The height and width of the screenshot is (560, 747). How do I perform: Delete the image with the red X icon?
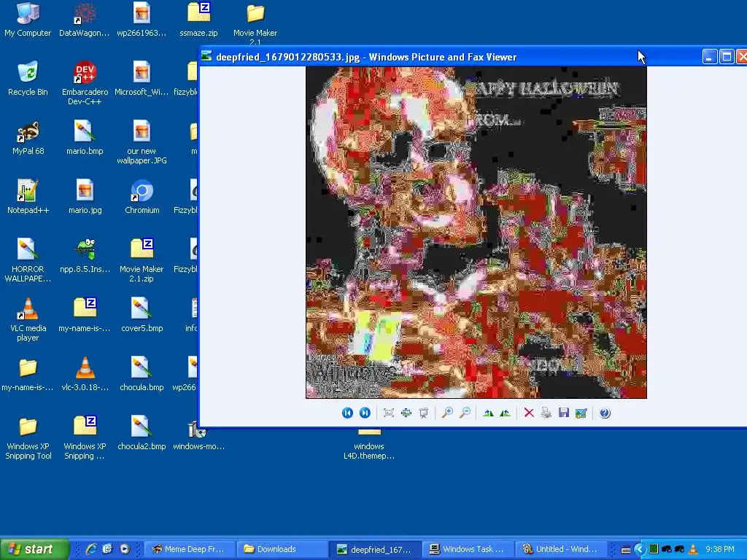[529, 413]
